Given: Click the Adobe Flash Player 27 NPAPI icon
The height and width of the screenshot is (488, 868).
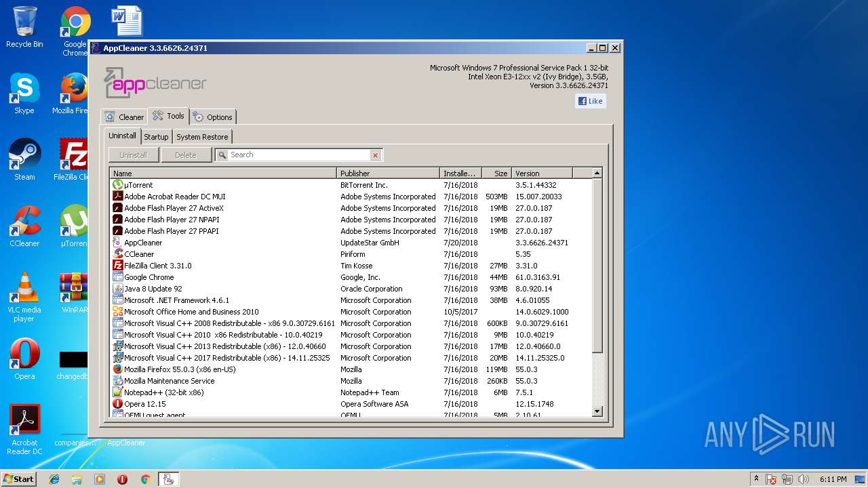Looking at the screenshot, I should tap(118, 220).
